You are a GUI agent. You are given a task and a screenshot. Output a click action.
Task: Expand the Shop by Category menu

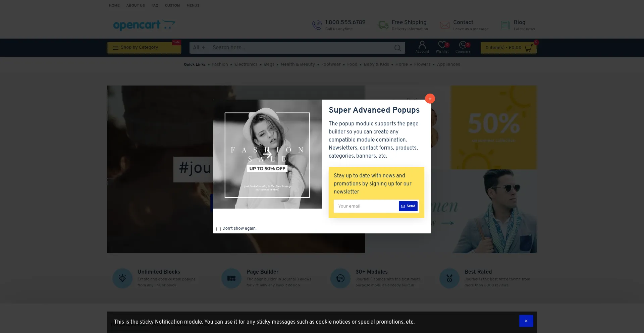pos(144,48)
